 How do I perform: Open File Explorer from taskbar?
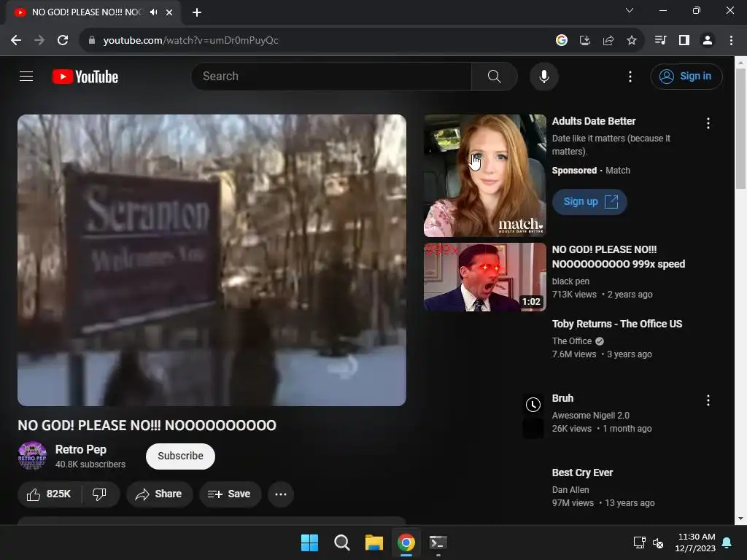(x=374, y=542)
